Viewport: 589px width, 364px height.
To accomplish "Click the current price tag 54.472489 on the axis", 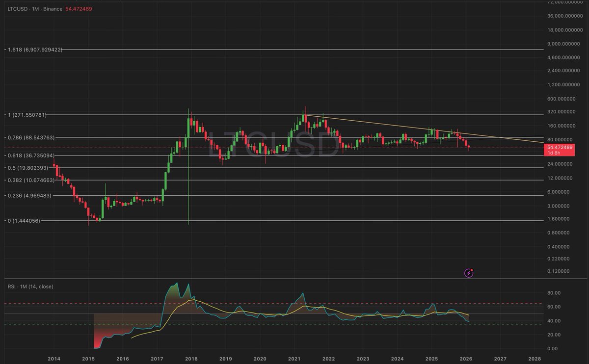I will pyautogui.click(x=561, y=147).
